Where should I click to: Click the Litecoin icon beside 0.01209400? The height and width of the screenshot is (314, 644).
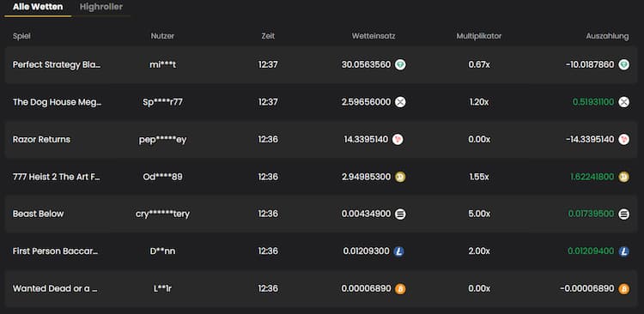[624, 251]
